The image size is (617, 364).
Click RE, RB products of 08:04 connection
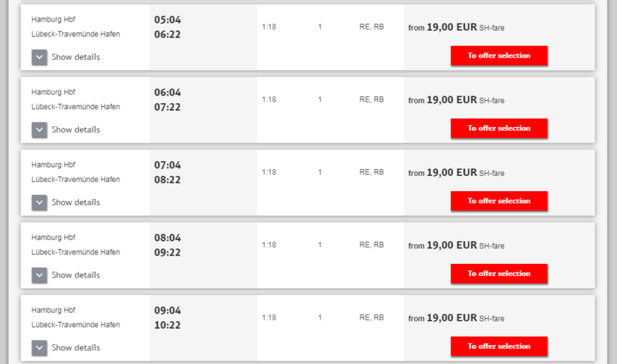(x=372, y=244)
